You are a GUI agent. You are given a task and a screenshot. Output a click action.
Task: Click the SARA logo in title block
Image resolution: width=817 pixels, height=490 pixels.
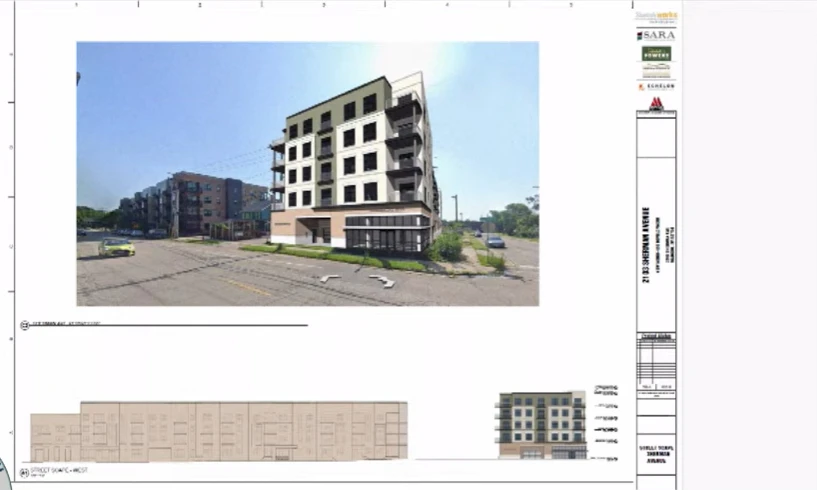pos(656,35)
